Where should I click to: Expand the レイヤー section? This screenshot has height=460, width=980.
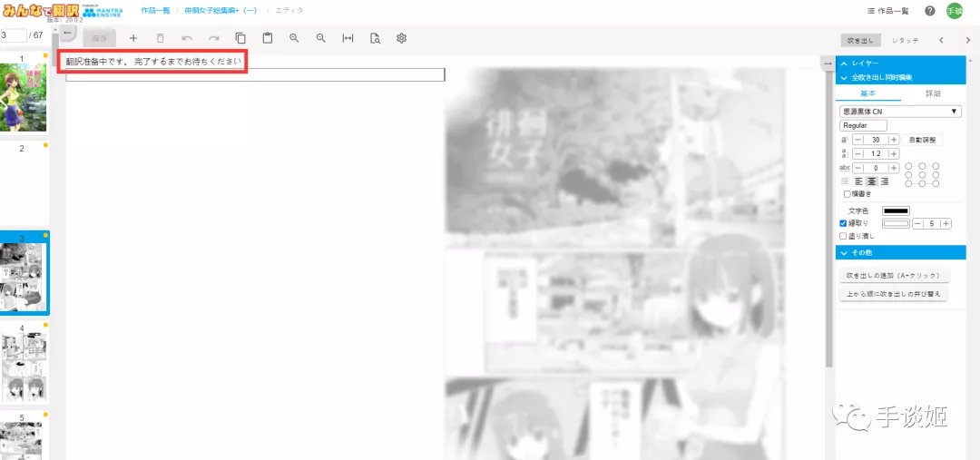click(x=901, y=64)
